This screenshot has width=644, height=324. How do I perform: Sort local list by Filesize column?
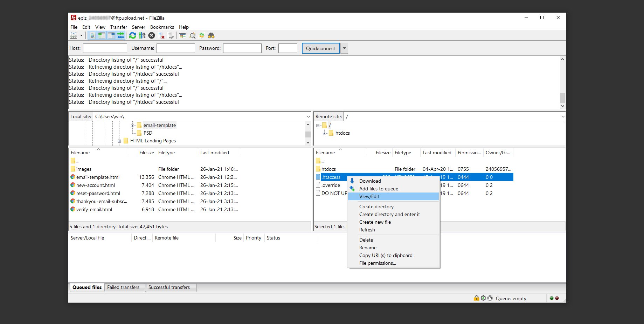[x=142, y=153]
